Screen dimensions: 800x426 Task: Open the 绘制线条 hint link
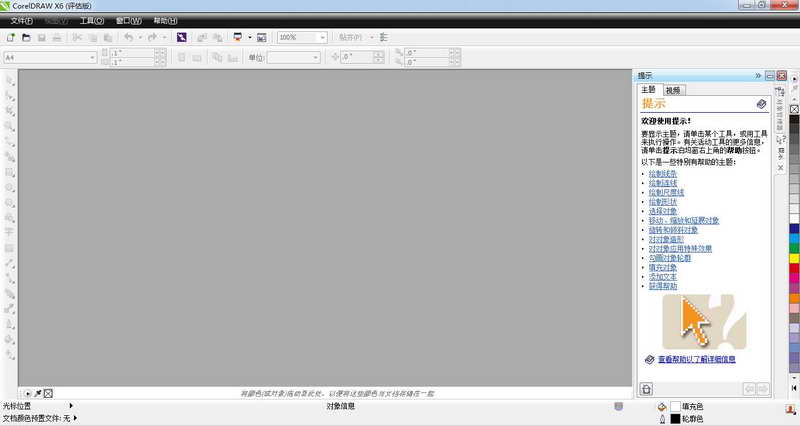point(663,174)
